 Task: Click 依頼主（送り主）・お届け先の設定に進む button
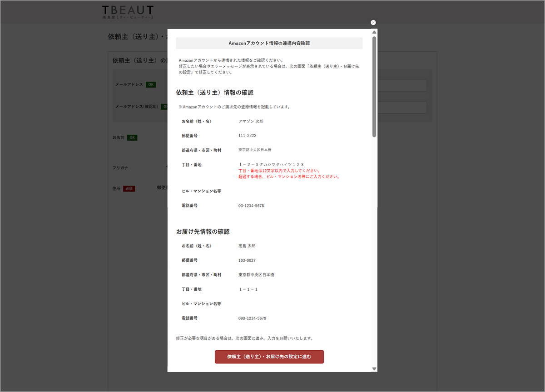click(269, 357)
